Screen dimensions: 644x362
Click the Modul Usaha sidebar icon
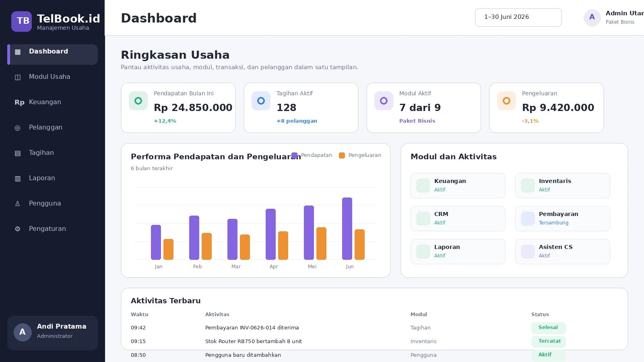(x=18, y=77)
